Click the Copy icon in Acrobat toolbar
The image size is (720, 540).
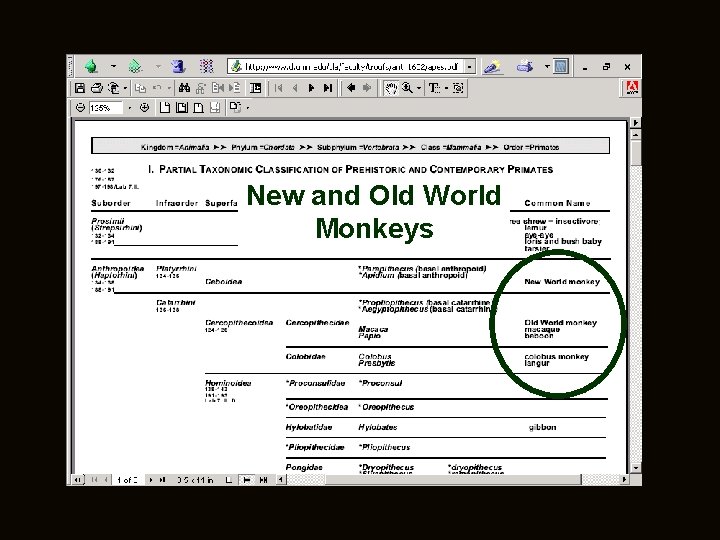(x=141, y=88)
